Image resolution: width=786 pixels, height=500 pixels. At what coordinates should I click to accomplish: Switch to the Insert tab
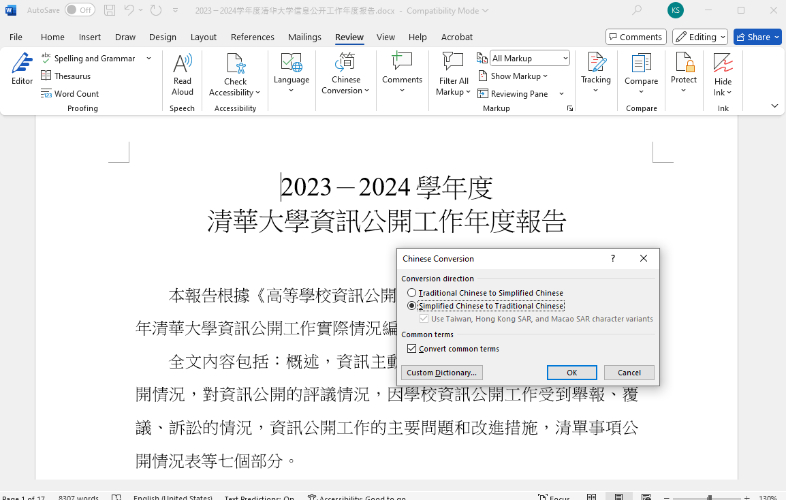click(x=90, y=37)
